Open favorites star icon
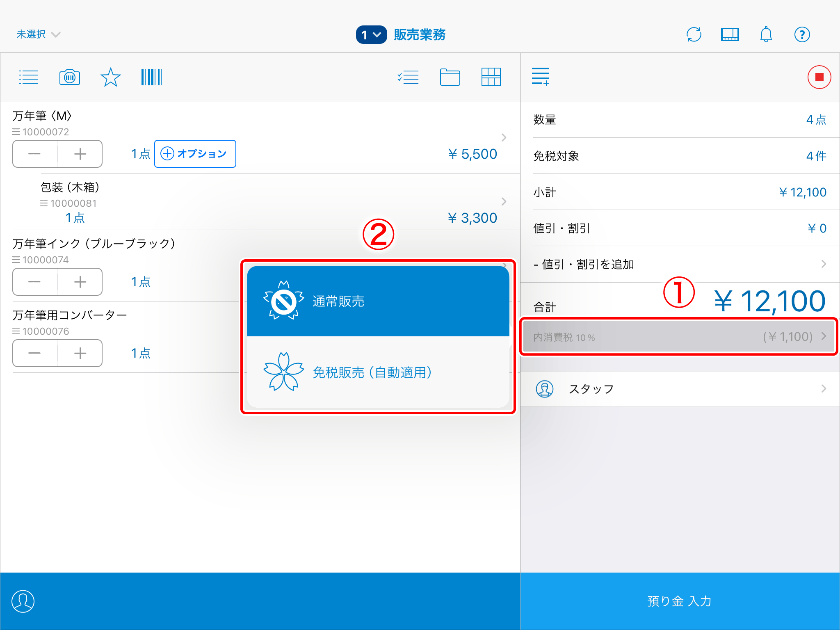The image size is (840, 630). 111,77
